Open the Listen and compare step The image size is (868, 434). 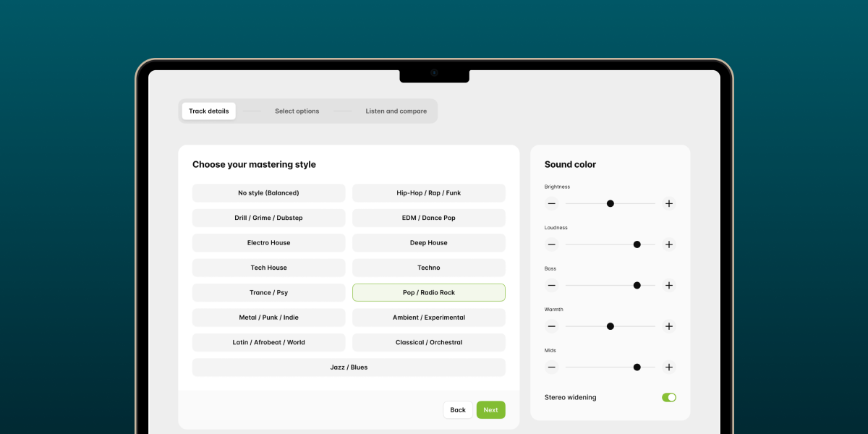pyautogui.click(x=396, y=111)
